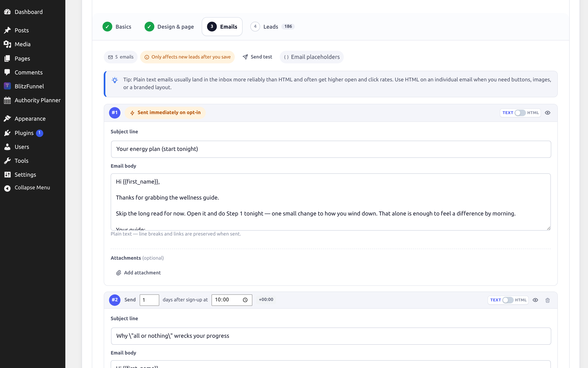Screen dimensions: 588x368
Task: Click Add attachment button
Action: [x=138, y=273]
